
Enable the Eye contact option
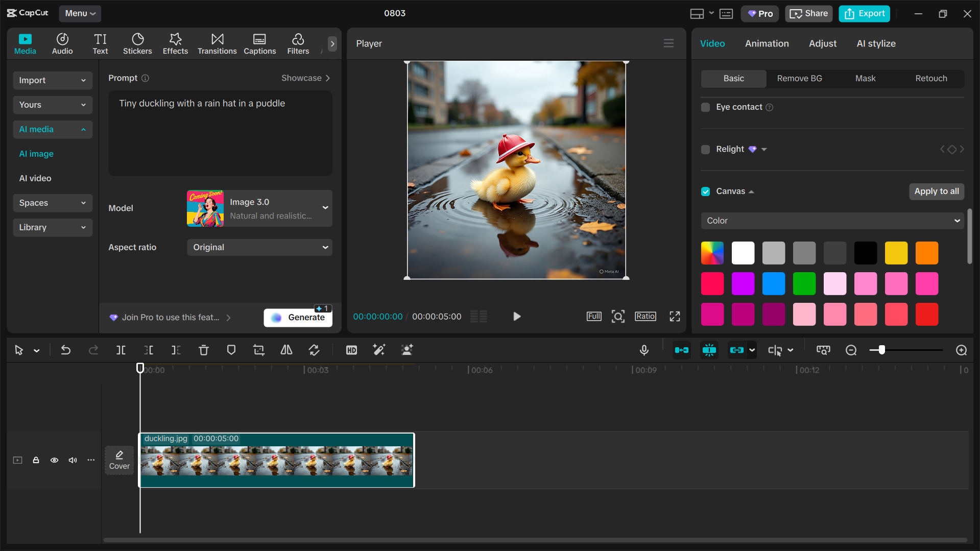click(x=705, y=107)
